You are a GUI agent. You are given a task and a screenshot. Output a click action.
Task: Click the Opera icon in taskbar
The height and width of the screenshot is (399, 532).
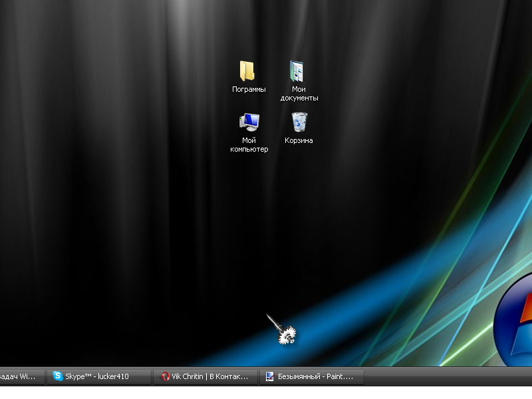(x=165, y=376)
